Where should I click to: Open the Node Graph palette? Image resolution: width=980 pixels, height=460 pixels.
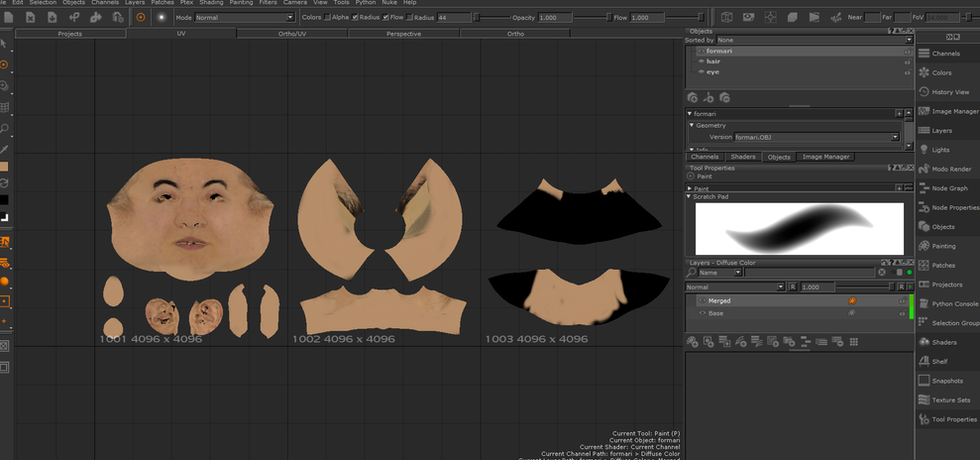[949, 188]
